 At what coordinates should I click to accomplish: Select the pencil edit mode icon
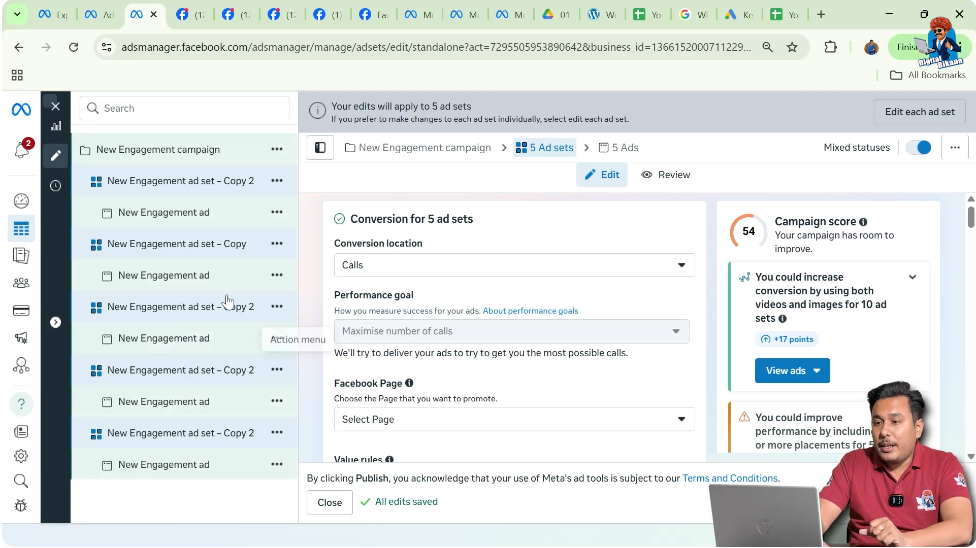pos(55,155)
